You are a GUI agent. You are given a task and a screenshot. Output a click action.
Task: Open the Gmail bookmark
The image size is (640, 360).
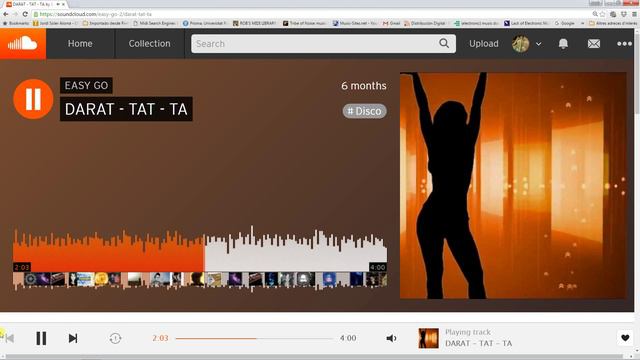coord(391,23)
